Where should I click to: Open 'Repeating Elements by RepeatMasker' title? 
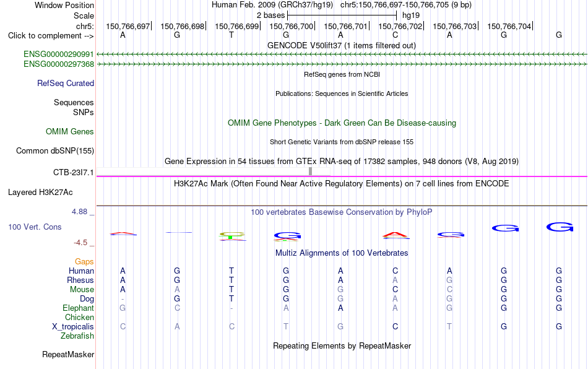click(x=342, y=345)
